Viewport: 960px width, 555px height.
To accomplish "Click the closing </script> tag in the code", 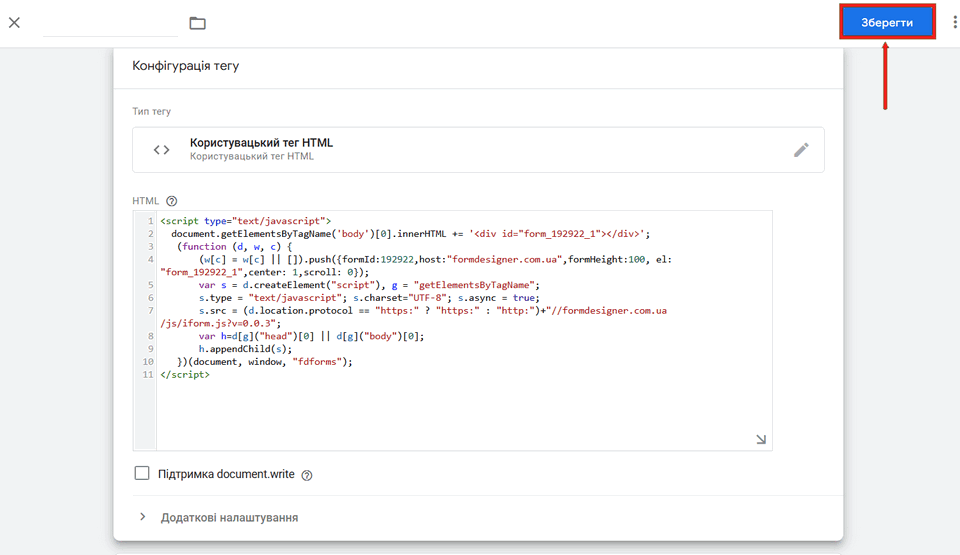I will click(x=185, y=375).
